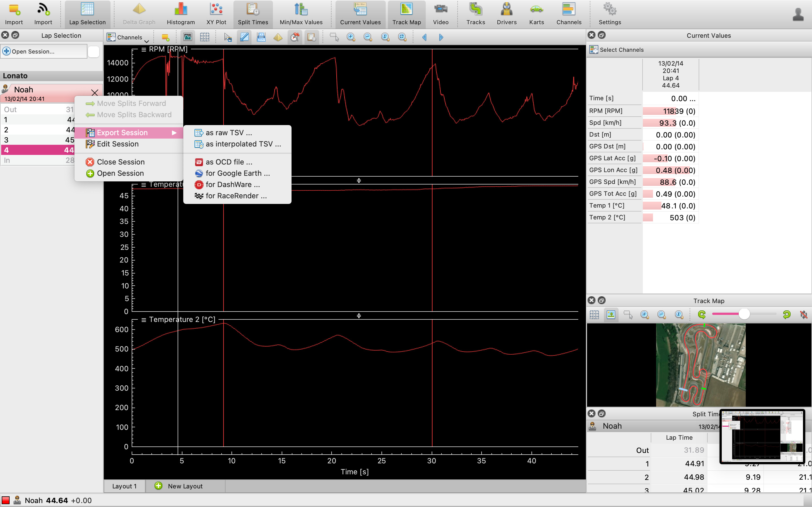Click the print icon in graph toolbar
Screen dimensions: 812x507
(x=261, y=37)
